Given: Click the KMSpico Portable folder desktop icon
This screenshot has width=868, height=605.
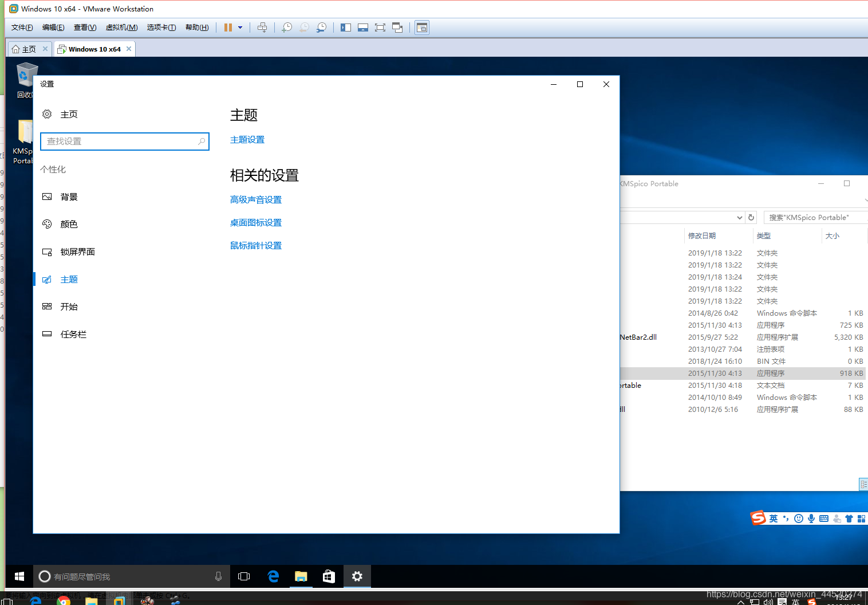Looking at the screenshot, I should coord(23,142).
